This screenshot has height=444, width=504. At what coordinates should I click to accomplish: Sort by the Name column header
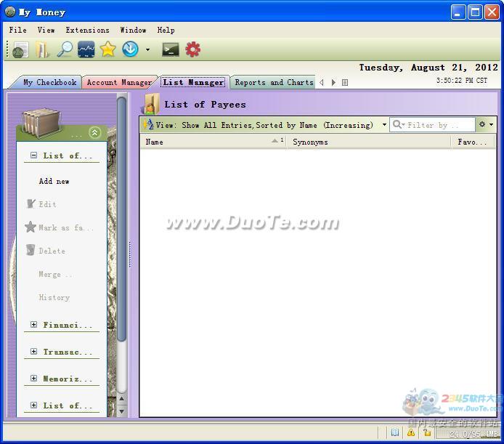click(x=213, y=142)
